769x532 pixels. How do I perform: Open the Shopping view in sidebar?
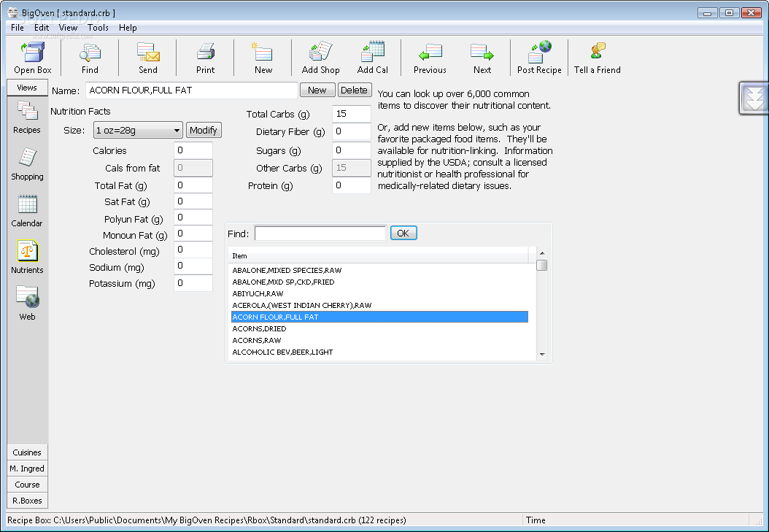coord(27,164)
